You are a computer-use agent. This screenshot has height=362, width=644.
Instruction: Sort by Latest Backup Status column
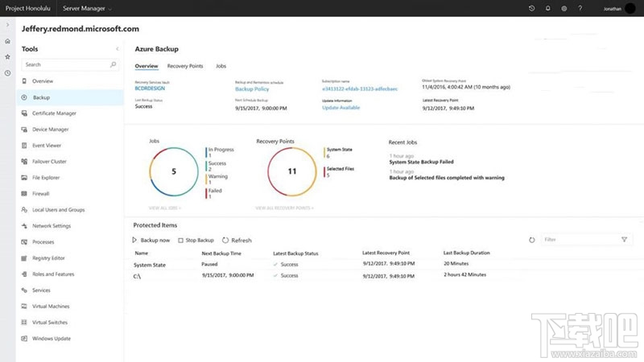point(295,253)
